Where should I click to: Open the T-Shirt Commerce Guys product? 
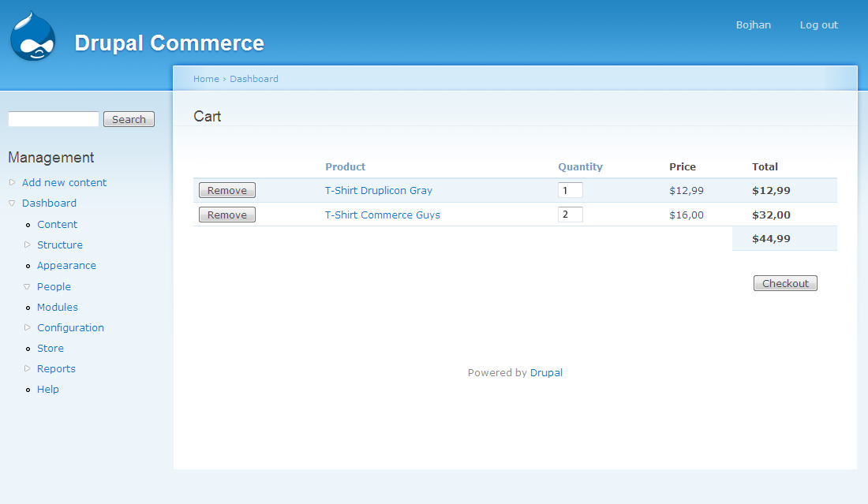click(382, 215)
